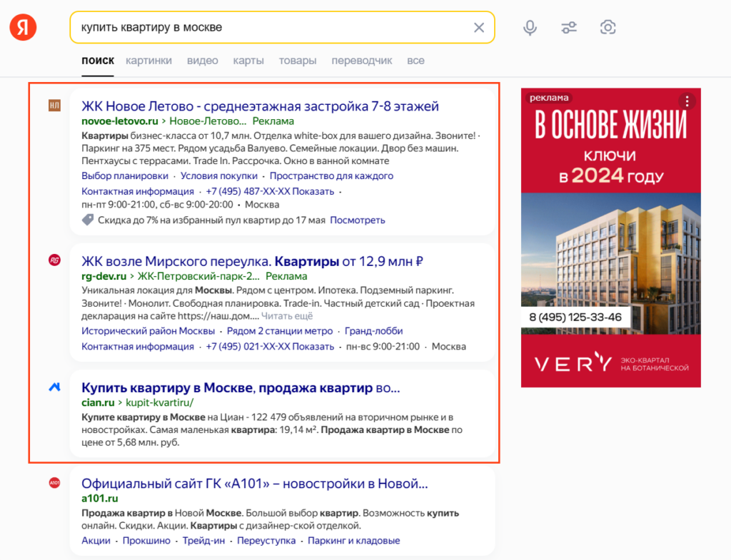Switch to картинки tab
Screen dimensions: 731x560
[148, 61]
